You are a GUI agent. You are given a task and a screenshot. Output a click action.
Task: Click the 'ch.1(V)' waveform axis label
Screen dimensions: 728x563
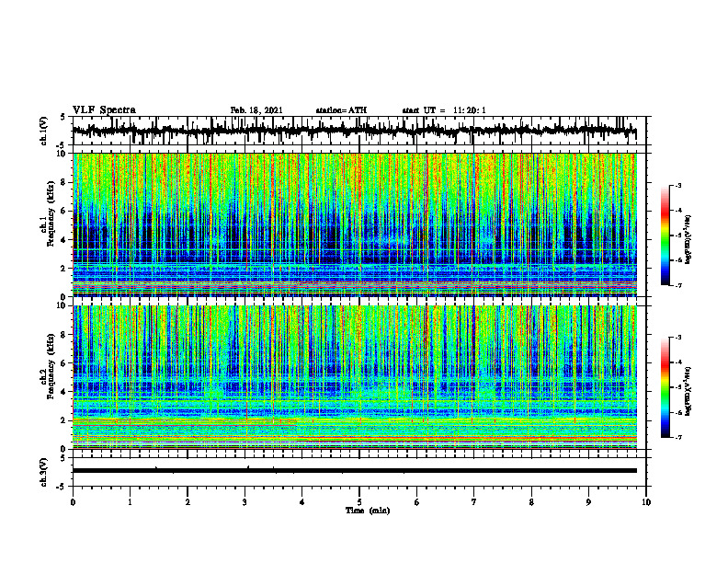click(x=44, y=131)
